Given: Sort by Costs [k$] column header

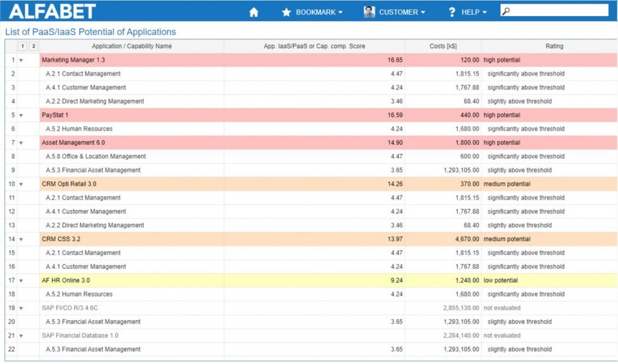Looking at the screenshot, I should pyautogui.click(x=443, y=46).
